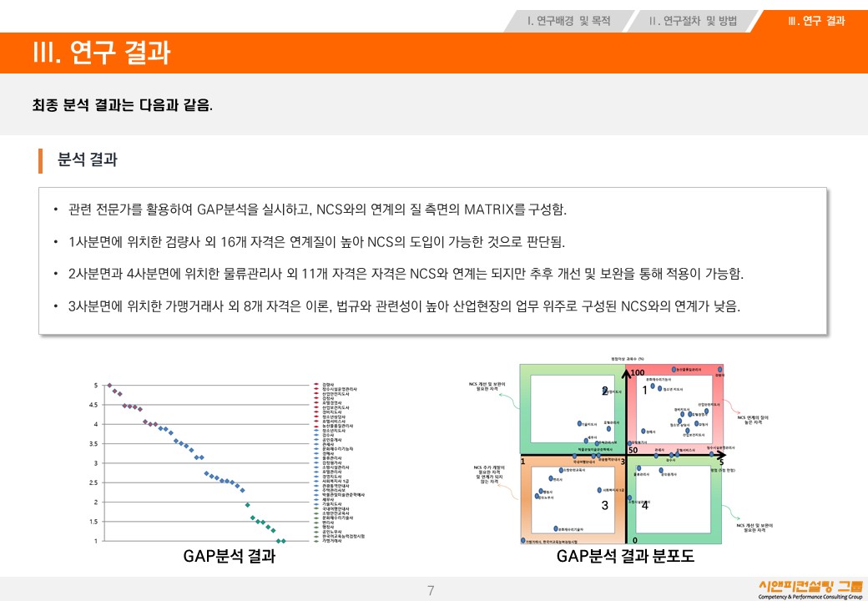The image size is (868, 601).
Task: Click the '0' label at vertical axis bottom
Action: [635, 540]
